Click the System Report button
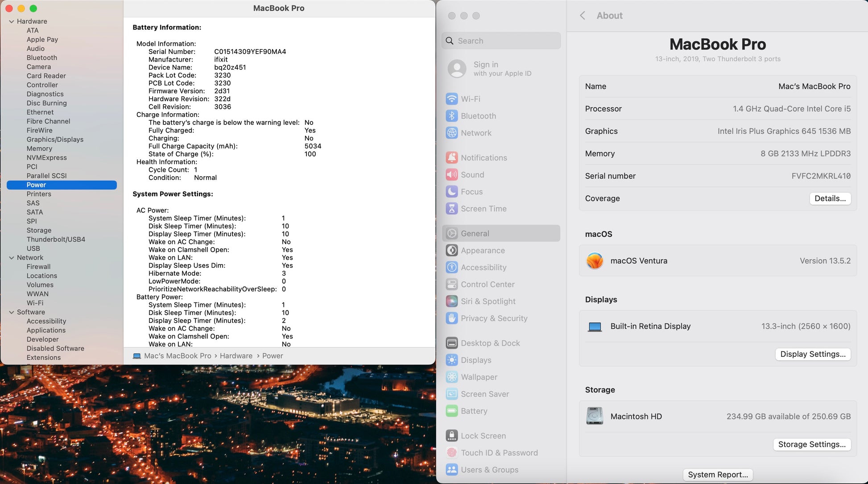This screenshot has height=484, width=868. click(x=717, y=475)
